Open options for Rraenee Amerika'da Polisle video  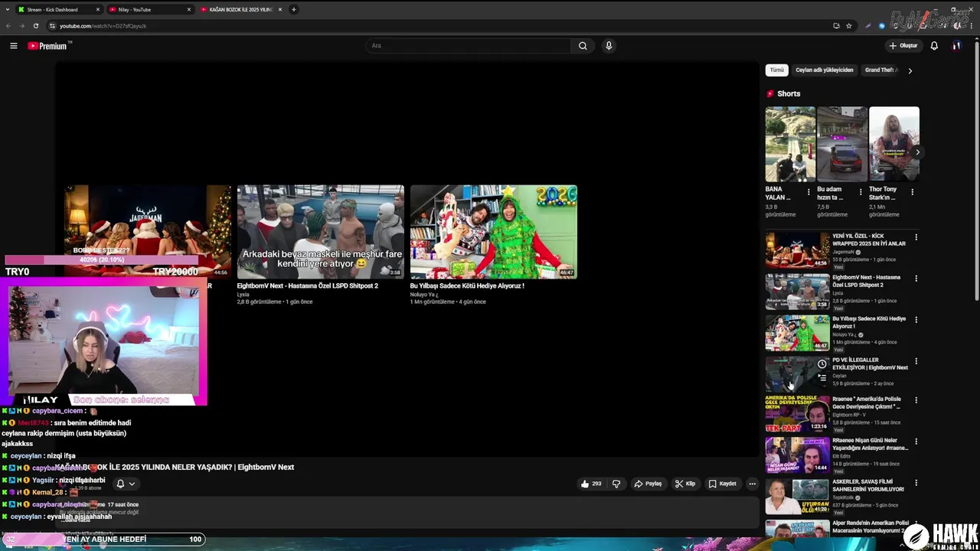point(916,400)
